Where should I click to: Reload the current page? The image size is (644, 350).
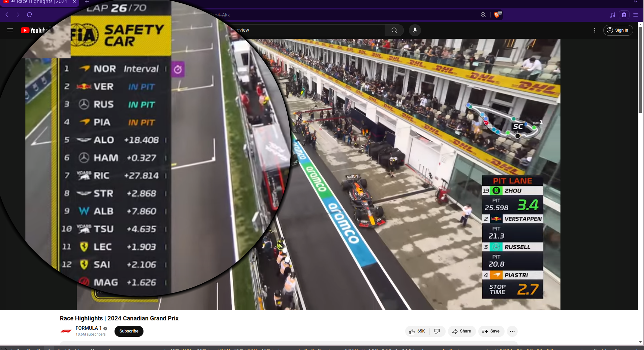pos(30,15)
